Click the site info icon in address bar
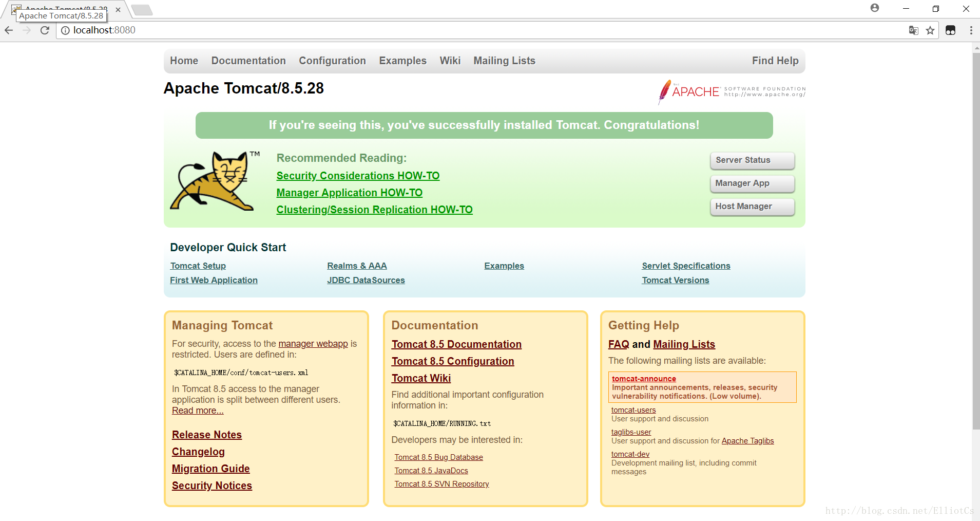The width and height of the screenshot is (980, 521). tap(66, 30)
